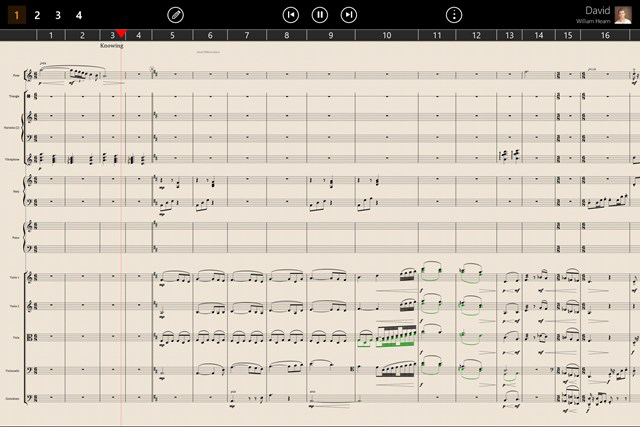This screenshot has width=640, height=427.
Task: Jump to measure 1 on the ruler
Action: [x=50, y=35]
